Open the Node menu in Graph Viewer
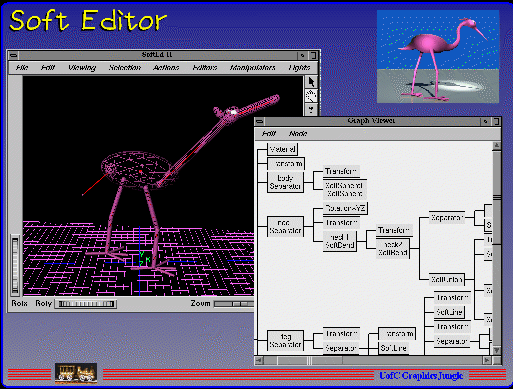Viewport: 513px width, 389px height. click(298, 134)
